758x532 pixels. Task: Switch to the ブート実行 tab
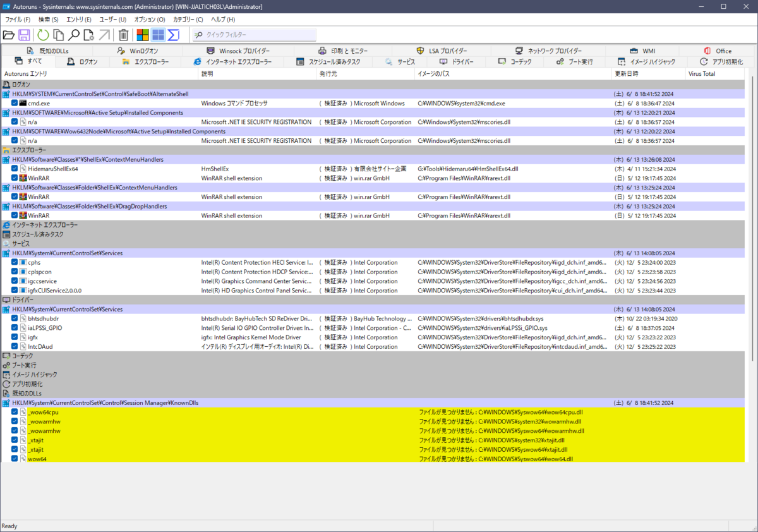pyautogui.click(x=575, y=62)
